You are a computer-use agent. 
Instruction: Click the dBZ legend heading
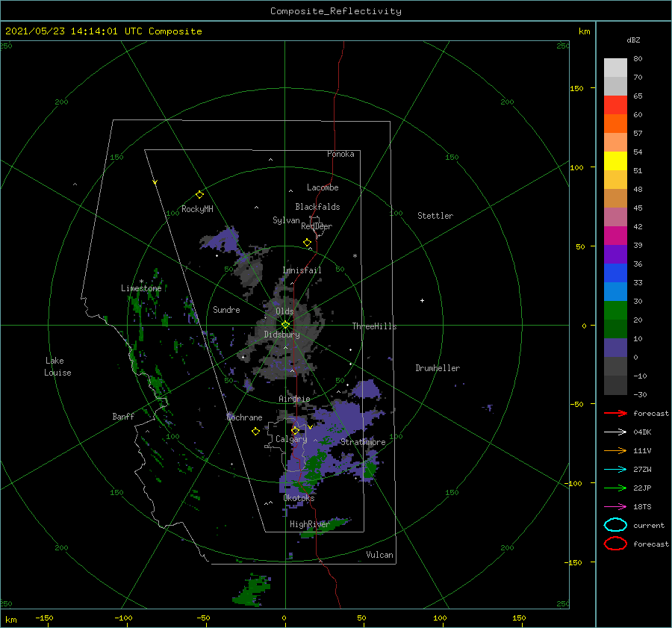[633, 40]
